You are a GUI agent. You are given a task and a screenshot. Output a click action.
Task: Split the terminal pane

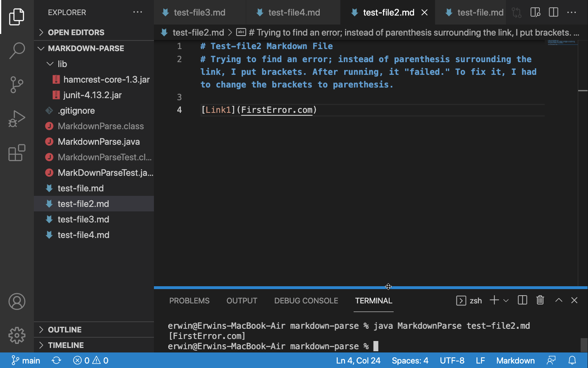(x=522, y=300)
